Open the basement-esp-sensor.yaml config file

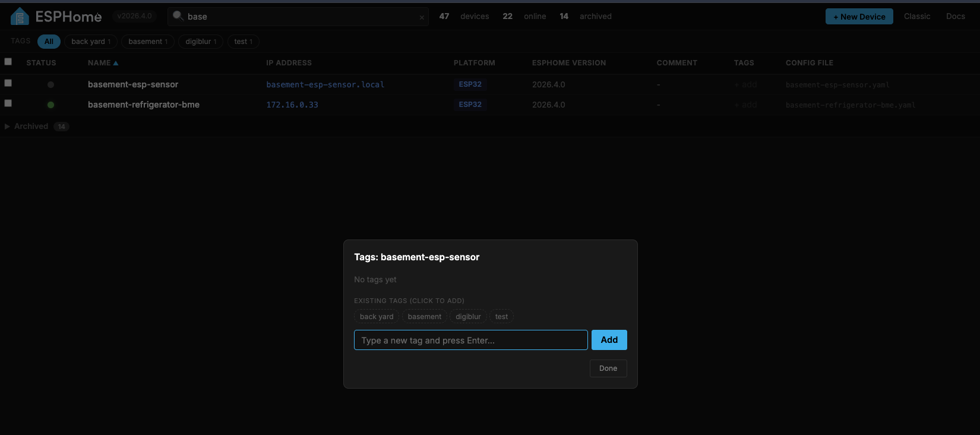(837, 85)
